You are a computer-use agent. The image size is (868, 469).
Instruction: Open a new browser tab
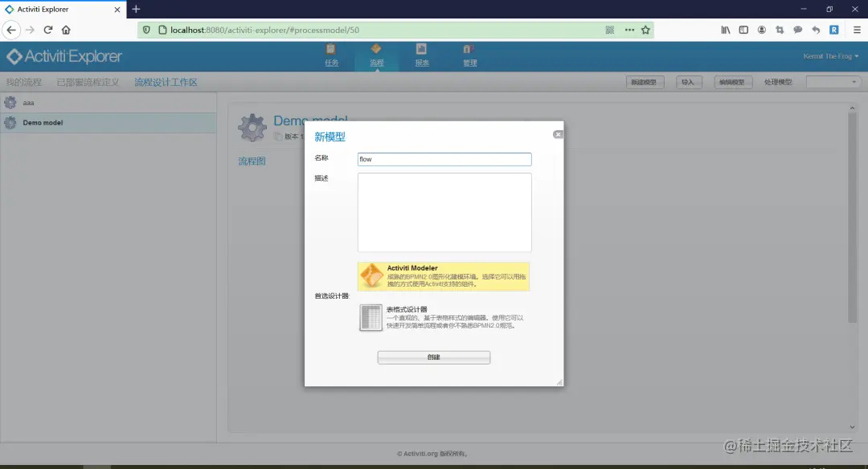[x=136, y=9]
